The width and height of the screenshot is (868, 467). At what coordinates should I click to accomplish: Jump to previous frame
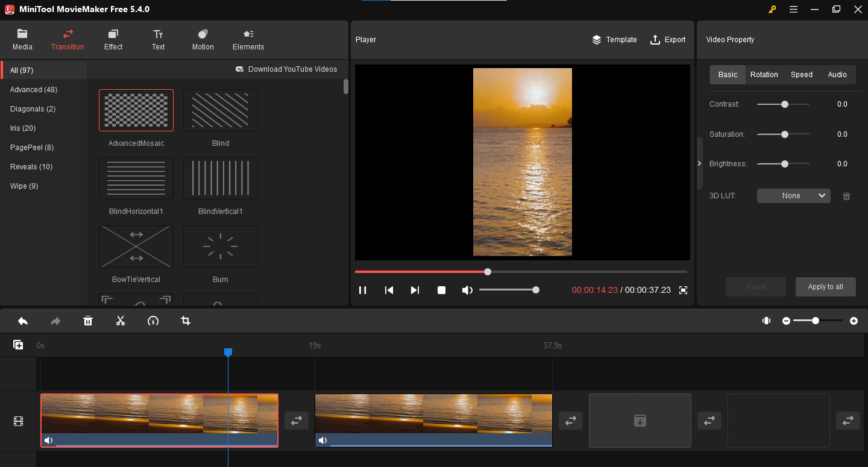[389, 290]
